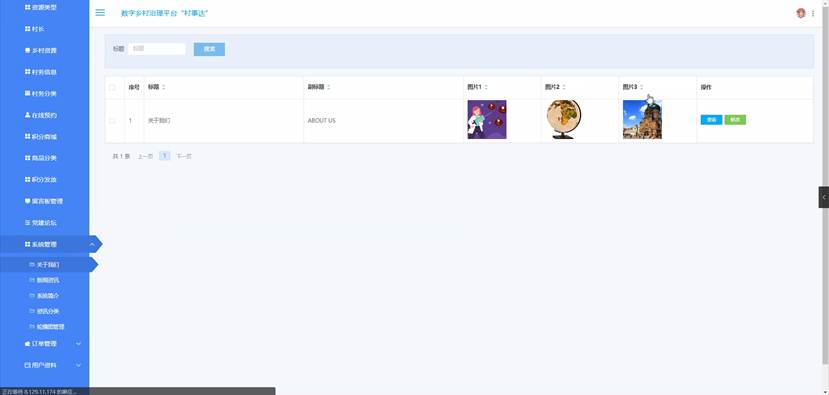Open the 图片2 globe thumbnail

(564, 120)
